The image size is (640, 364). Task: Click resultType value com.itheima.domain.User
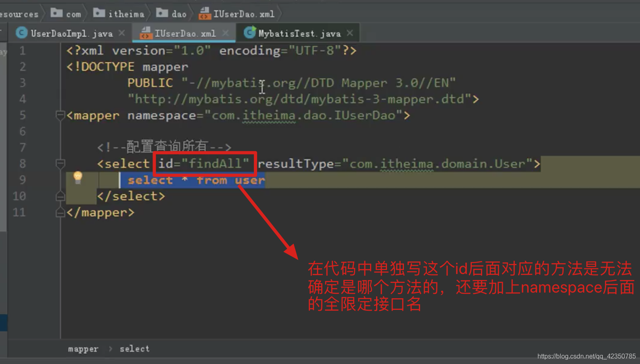point(438,163)
